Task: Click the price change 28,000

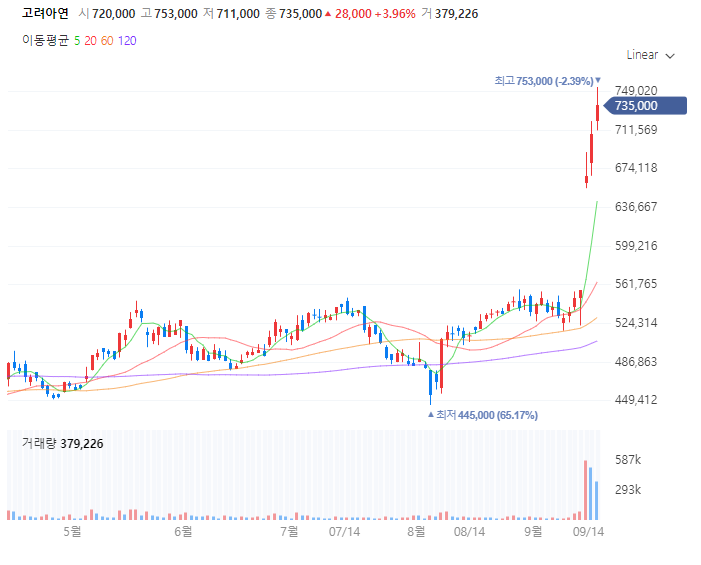Action: 353,14
